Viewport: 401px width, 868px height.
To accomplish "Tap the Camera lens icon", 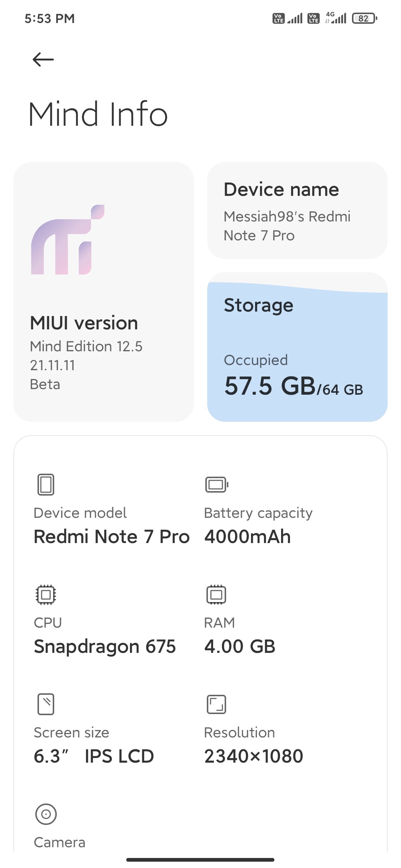I will pos(46,814).
